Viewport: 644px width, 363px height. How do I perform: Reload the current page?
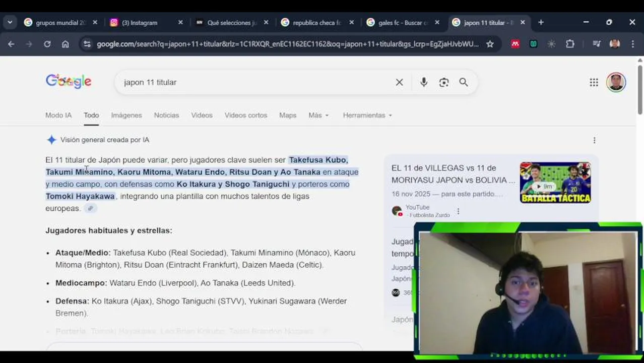coord(47,44)
